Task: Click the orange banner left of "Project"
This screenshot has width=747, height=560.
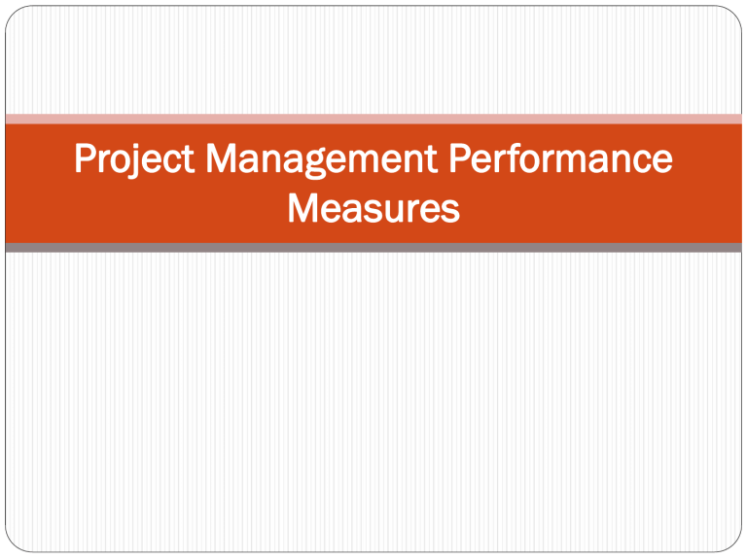Action: click(39, 158)
